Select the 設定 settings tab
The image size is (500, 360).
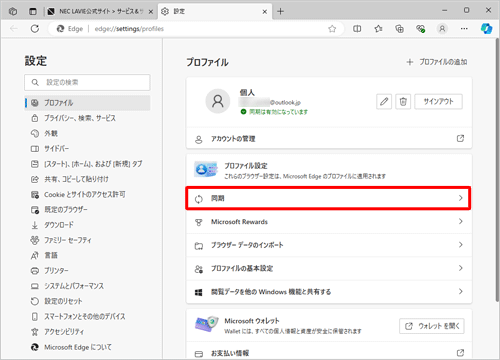(x=215, y=12)
